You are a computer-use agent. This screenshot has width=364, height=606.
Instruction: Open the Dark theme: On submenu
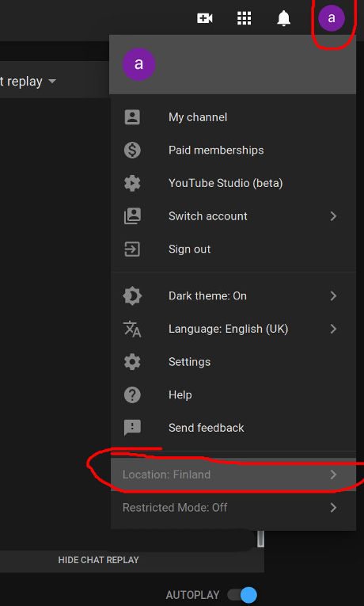(233, 296)
